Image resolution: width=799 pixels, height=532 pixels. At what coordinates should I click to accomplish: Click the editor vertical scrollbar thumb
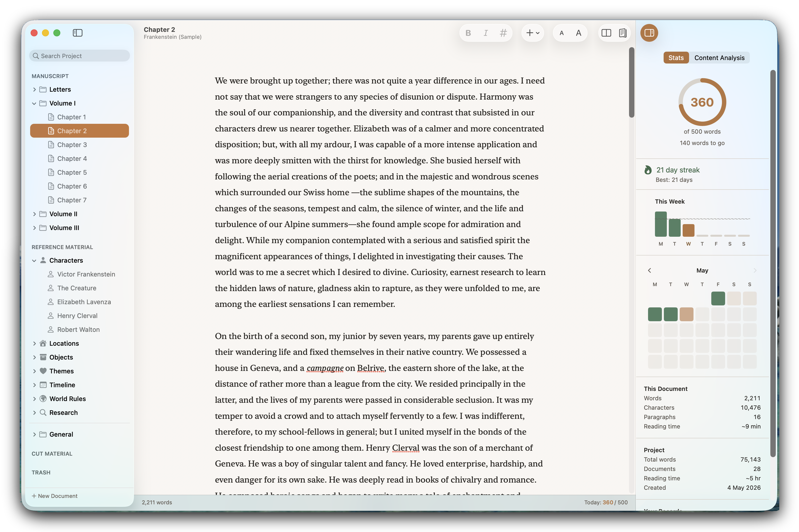click(x=631, y=83)
